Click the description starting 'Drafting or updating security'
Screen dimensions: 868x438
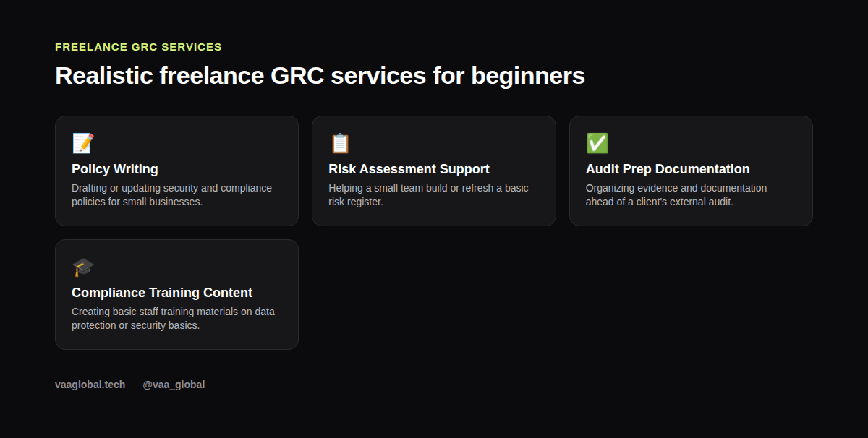click(x=172, y=195)
